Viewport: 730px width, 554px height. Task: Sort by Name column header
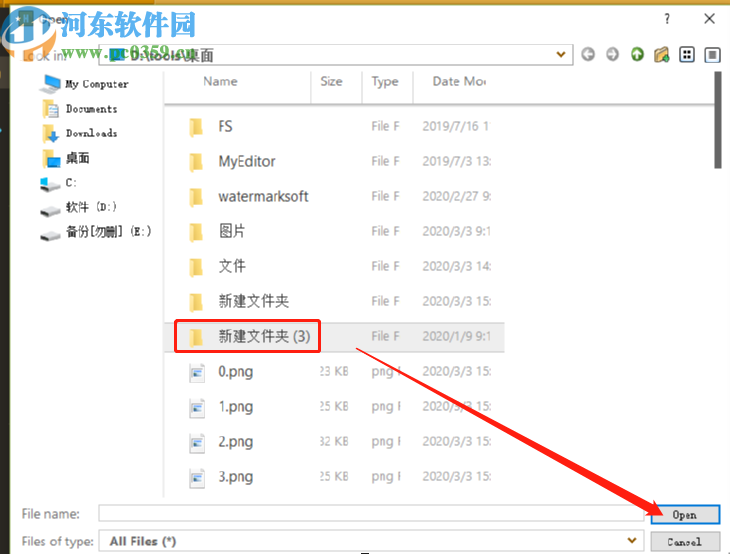220,81
